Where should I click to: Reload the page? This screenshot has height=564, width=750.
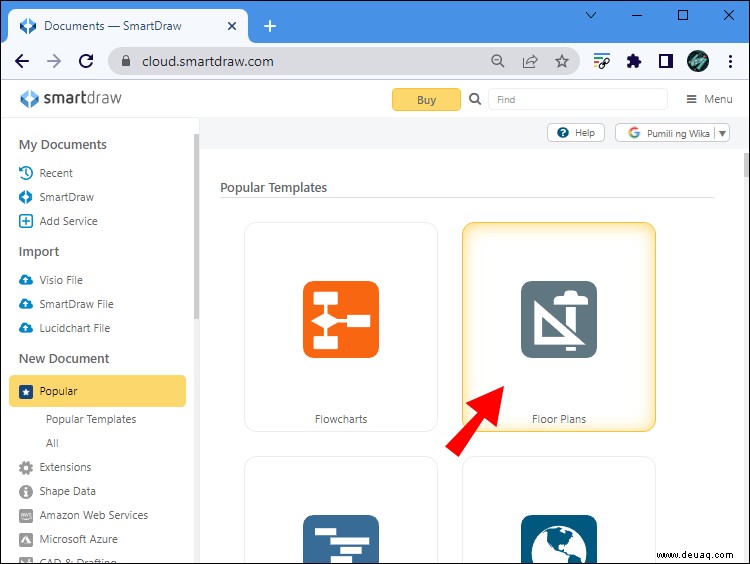click(86, 61)
